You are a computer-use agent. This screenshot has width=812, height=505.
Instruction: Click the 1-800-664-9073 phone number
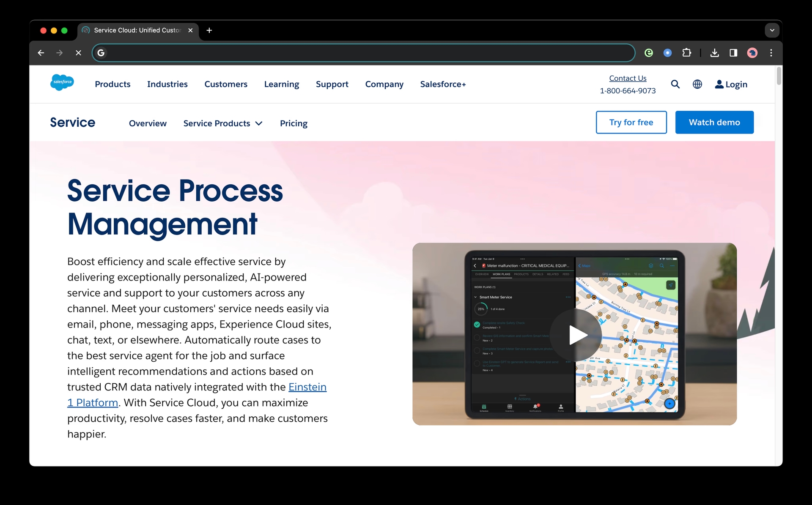coord(628,91)
